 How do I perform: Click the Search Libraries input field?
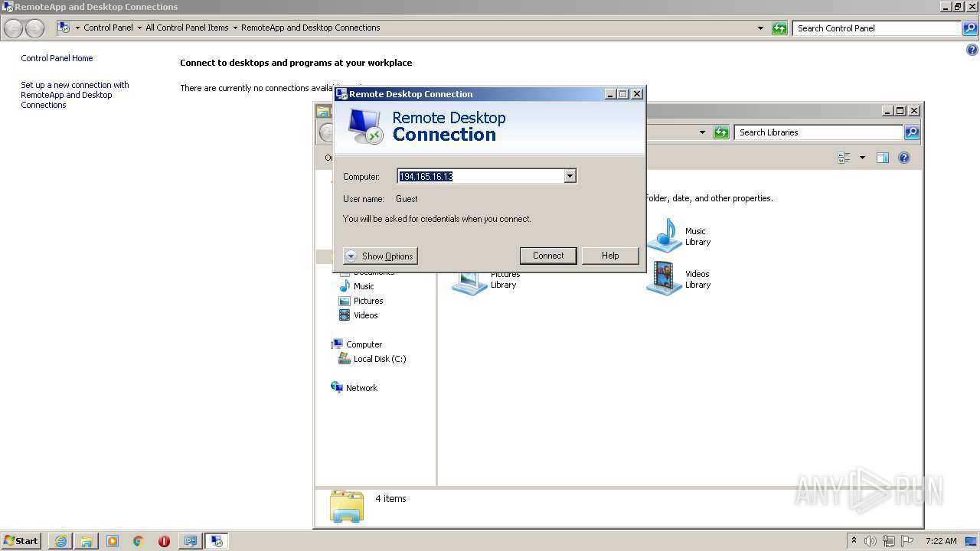818,132
